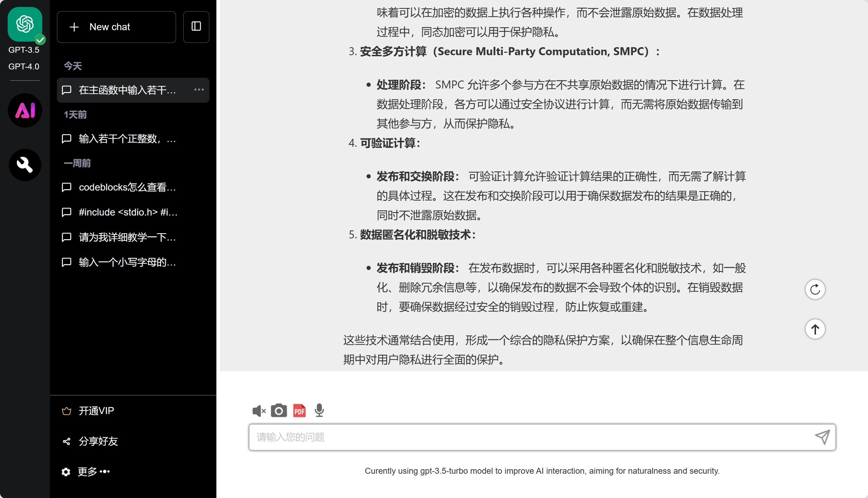Click 开通VIP upgrade link
The width and height of the screenshot is (868, 498).
tap(96, 411)
